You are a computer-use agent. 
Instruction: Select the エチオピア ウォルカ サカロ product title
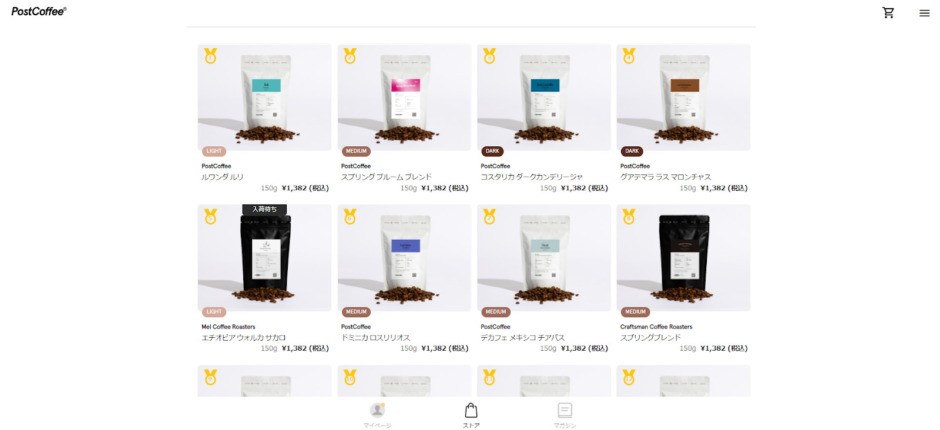pyautogui.click(x=243, y=338)
